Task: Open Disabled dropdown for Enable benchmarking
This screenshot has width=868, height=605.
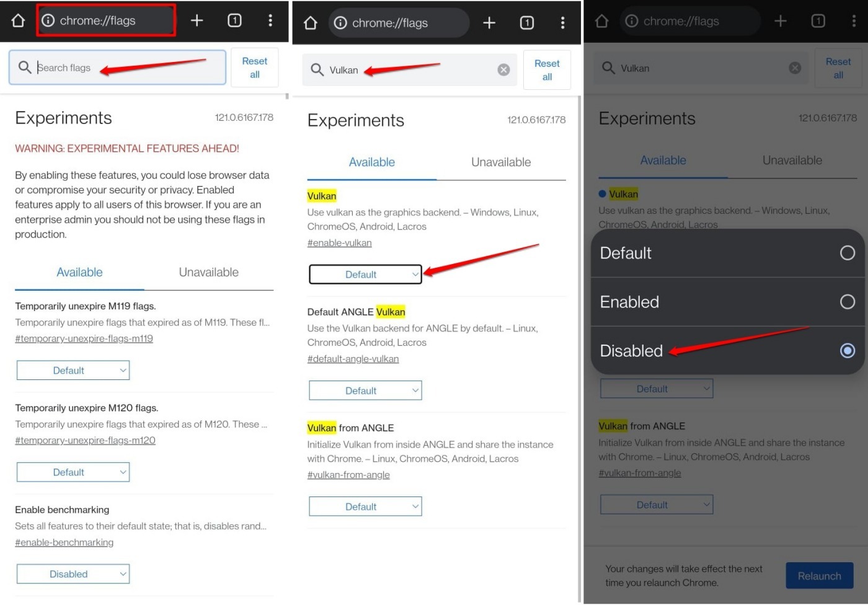Action: click(73, 574)
